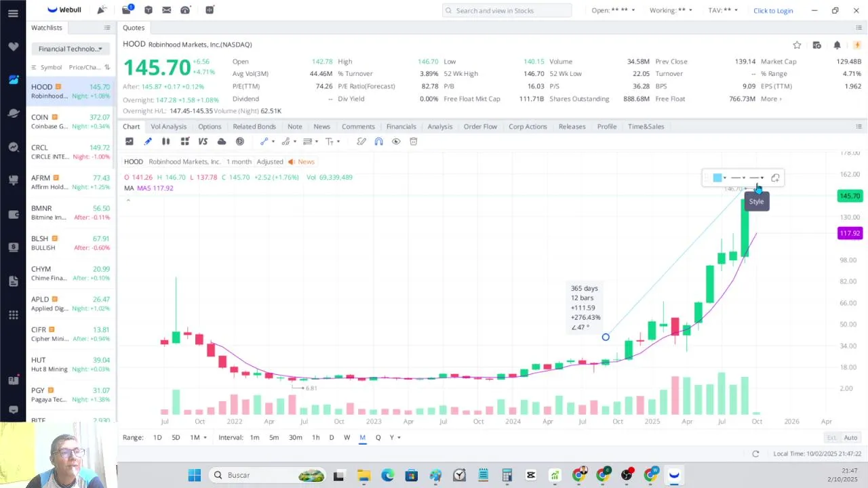Click the More link in quote details
Screen dimensions: 868x488
point(771,99)
